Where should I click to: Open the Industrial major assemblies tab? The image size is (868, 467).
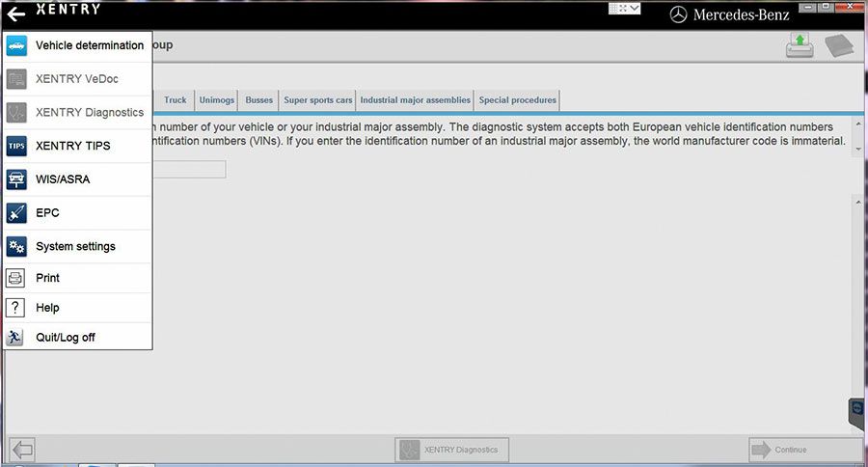(x=415, y=100)
